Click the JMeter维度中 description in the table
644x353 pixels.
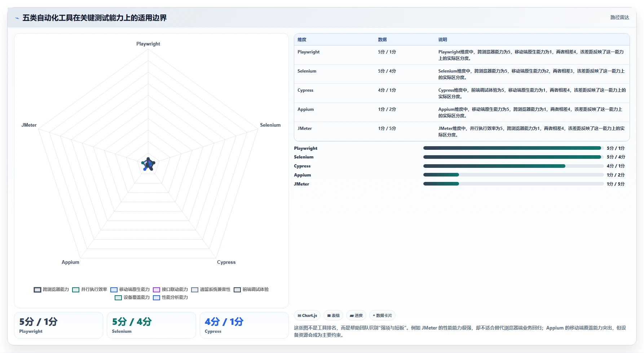pos(531,132)
